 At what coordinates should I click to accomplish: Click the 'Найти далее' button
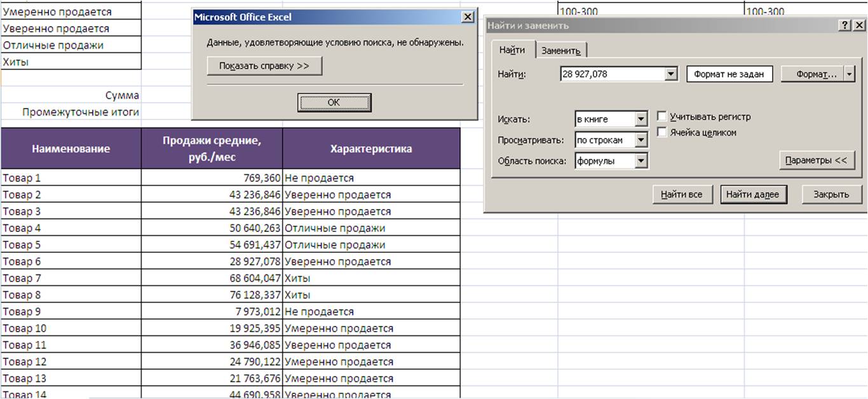[752, 194]
